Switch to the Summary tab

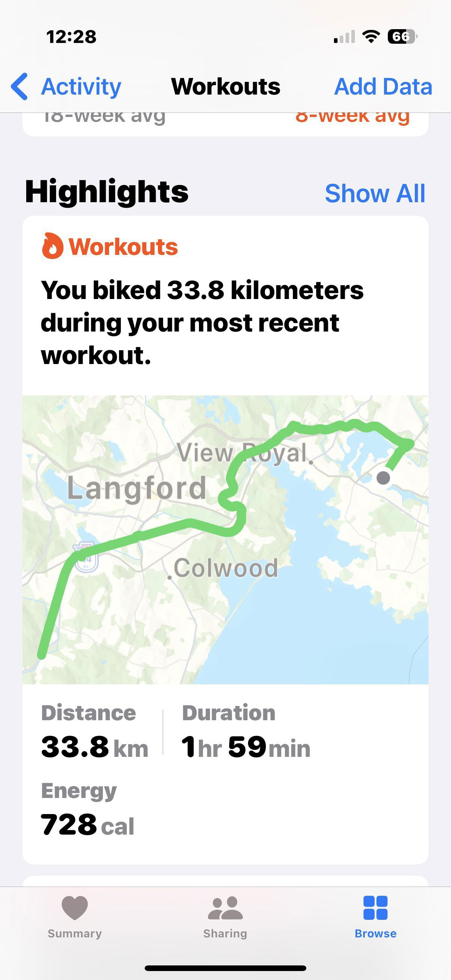coord(74,918)
